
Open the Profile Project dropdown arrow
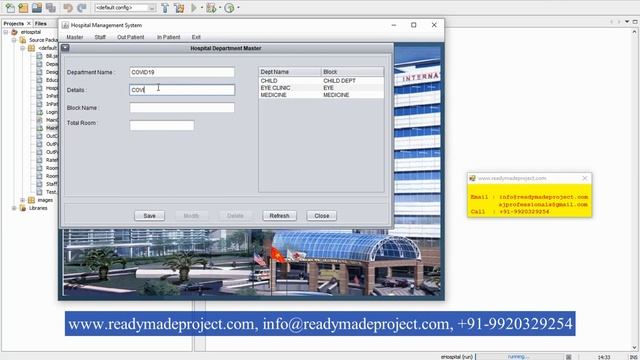[238, 7]
